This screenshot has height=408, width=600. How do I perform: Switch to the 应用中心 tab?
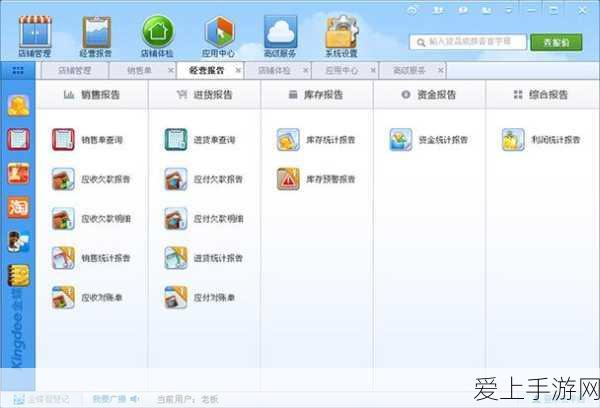tap(342, 70)
